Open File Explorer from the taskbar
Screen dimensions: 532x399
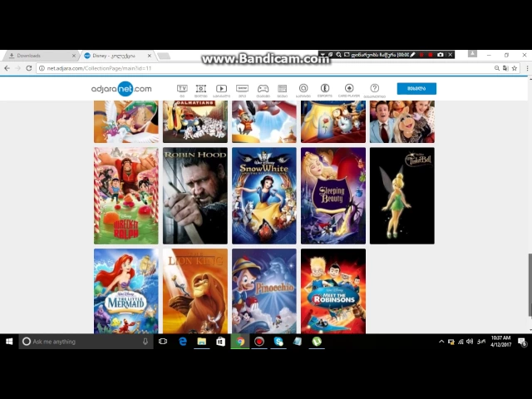[x=201, y=342]
